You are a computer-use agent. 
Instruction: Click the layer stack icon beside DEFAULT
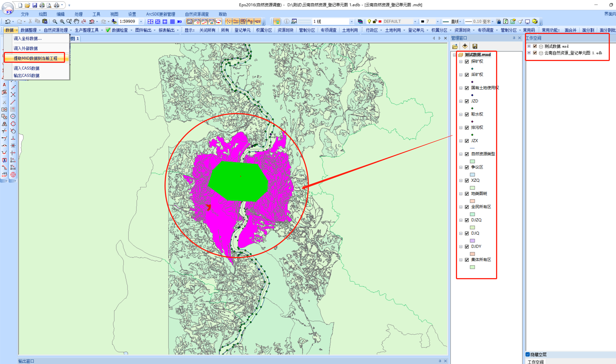360,22
